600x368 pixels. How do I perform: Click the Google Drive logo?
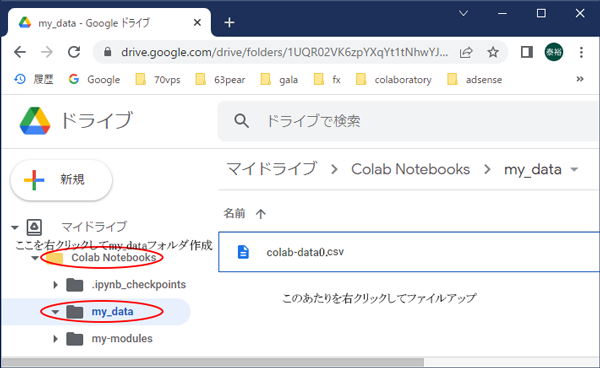(x=35, y=121)
